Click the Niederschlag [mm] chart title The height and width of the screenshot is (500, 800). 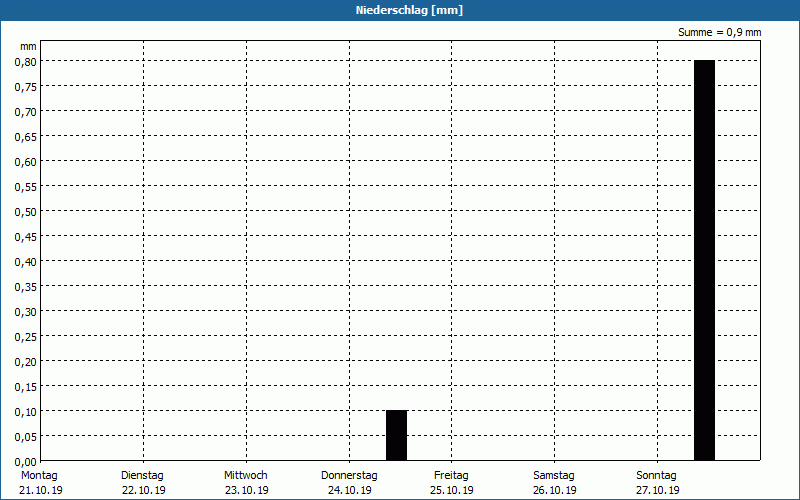[409, 10]
